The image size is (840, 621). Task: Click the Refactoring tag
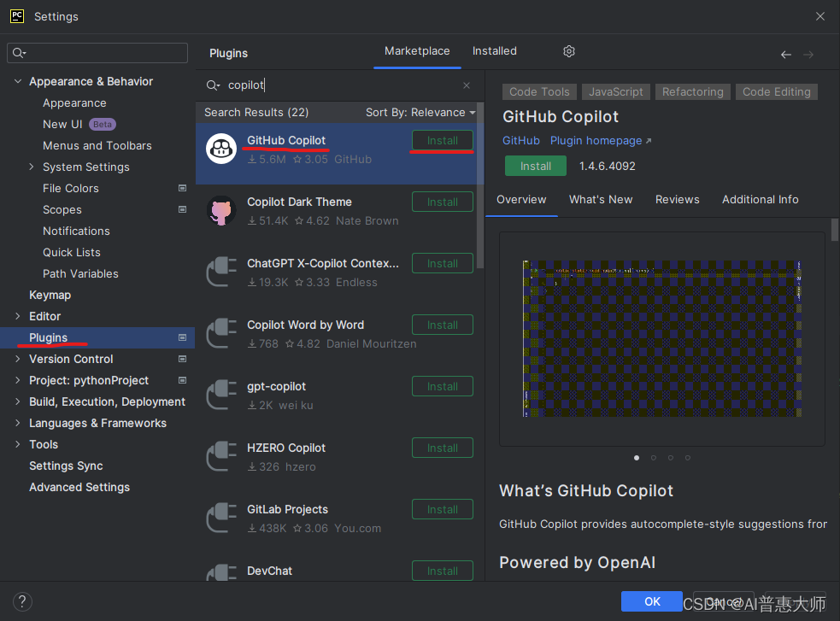click(693, 92)
